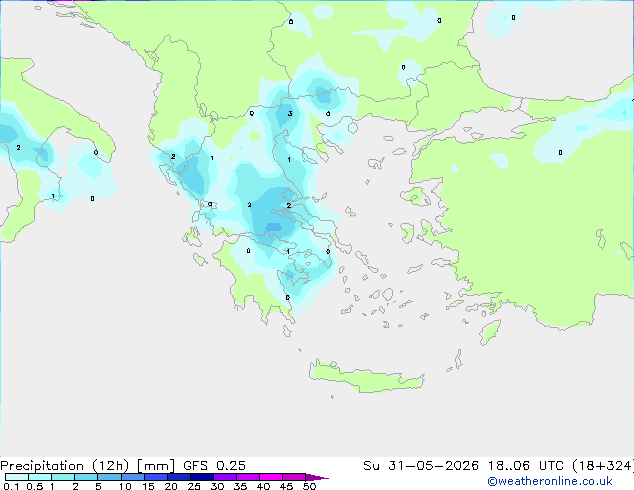This screenshot has height=490, width=634.
Task: Pick the 25–30 mm navy legend swatch
Action: [202, 477]
